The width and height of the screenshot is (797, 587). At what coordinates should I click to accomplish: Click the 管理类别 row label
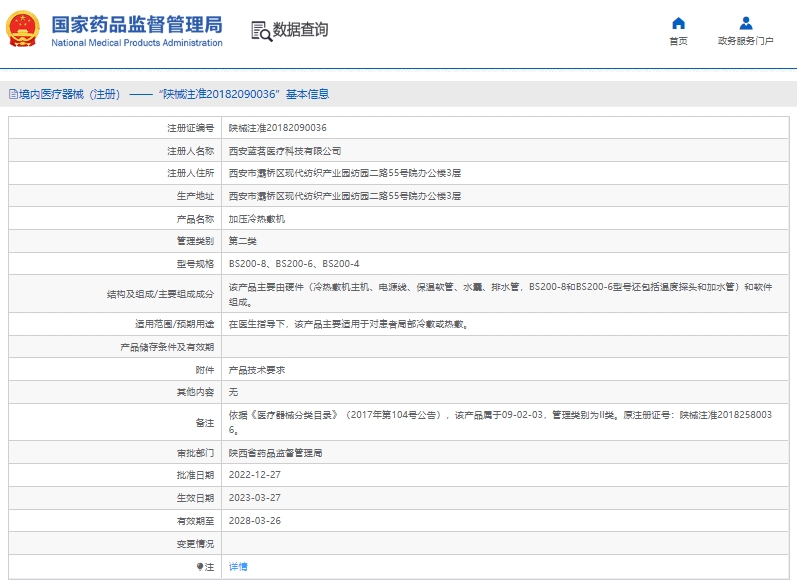tap(195, 241)
